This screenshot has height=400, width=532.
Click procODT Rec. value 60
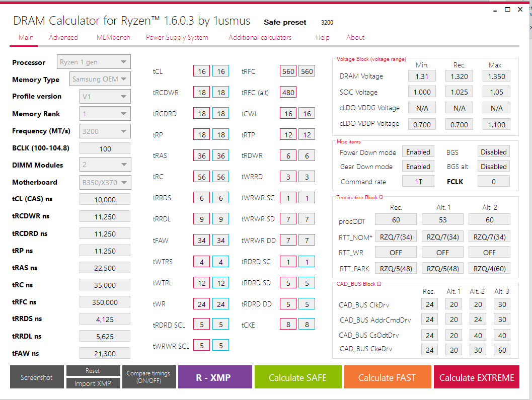pyautogui.click(x=396, y=219)
